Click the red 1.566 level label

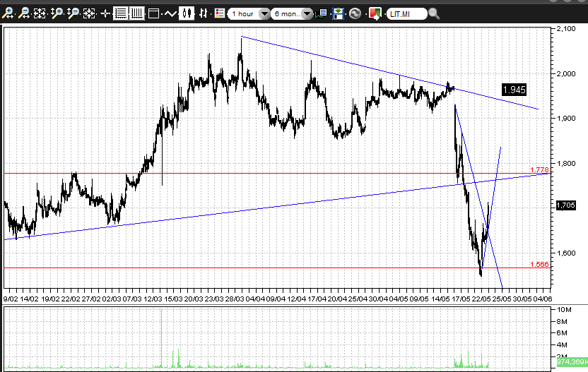point(539,264)
